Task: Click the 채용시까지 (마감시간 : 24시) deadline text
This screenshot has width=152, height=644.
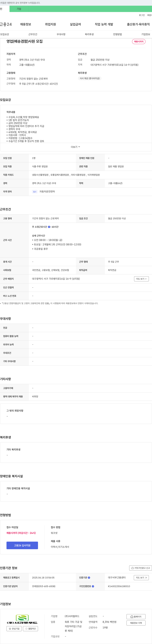Action: [x=21, y=533]
